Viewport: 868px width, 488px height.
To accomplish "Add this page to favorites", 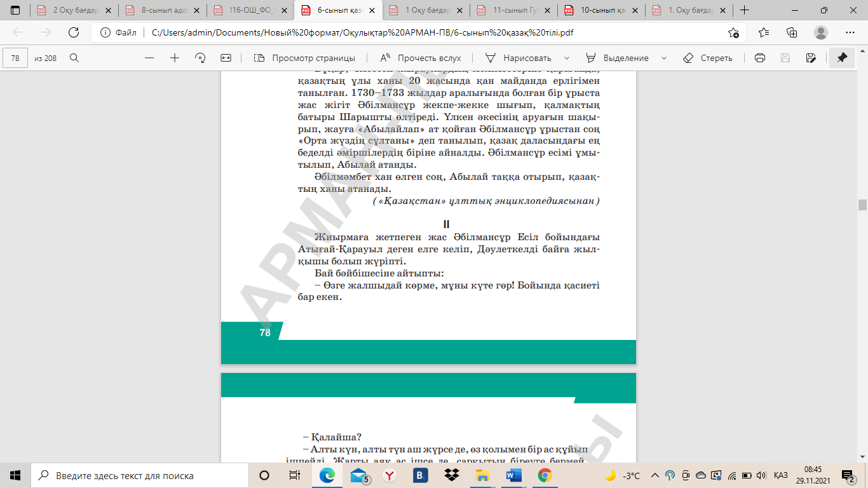I will click(x=734, y=33).
